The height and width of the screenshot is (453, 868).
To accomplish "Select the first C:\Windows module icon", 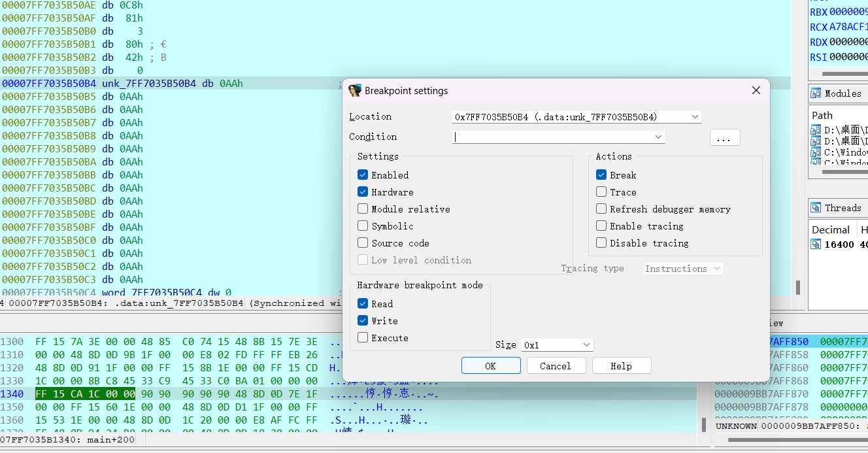I will coord(816,152).
